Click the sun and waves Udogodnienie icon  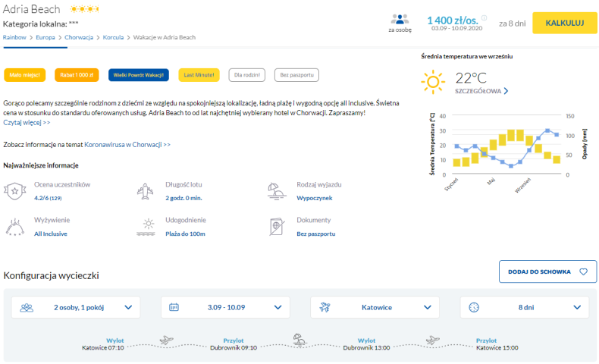coord(146,227)
